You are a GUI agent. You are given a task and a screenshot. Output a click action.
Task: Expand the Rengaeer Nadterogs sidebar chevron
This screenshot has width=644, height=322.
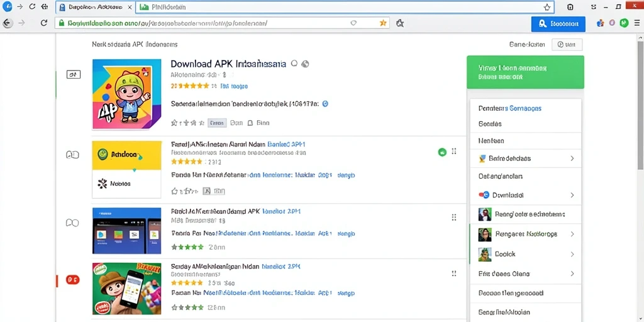572,234
